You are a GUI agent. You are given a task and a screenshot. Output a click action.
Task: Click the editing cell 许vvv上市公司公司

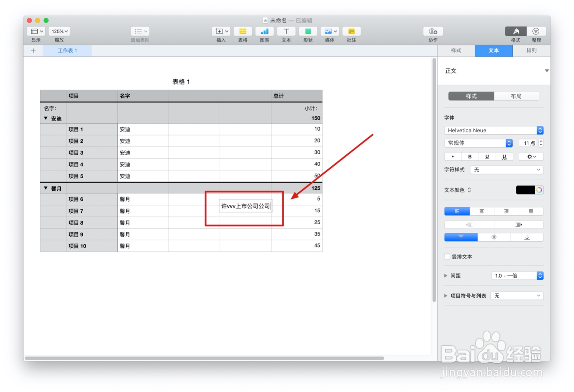245,206
